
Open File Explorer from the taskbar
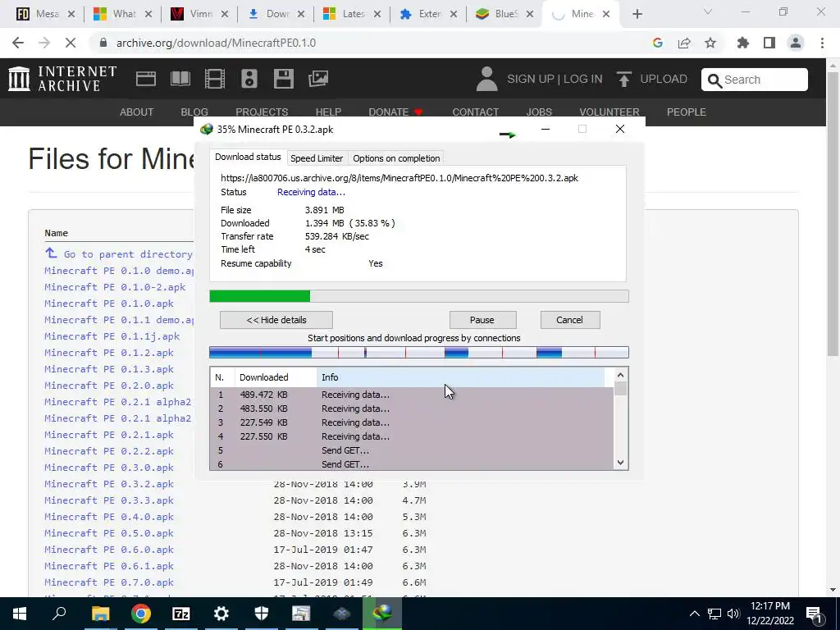[x=100, y=614]
